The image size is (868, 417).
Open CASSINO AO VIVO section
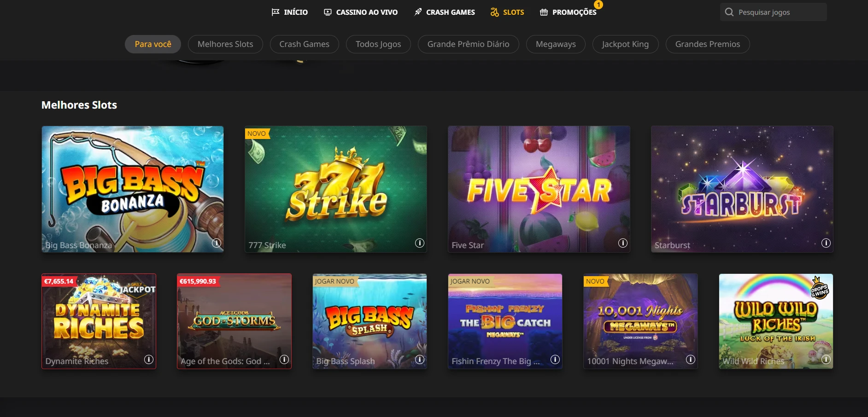(361, 12)
